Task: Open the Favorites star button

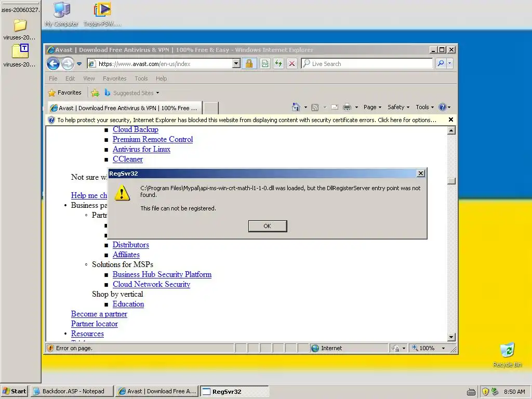Action: coord(65,92)
